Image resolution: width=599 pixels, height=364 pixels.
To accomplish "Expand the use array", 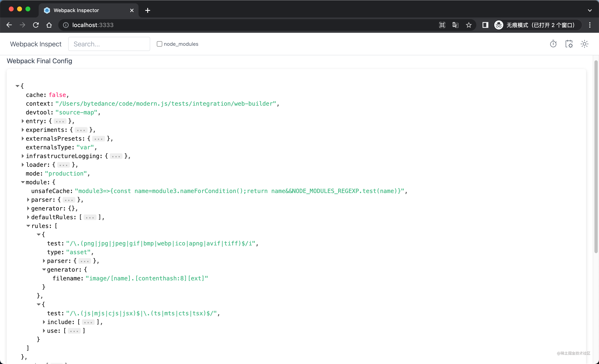I will 44,331.
